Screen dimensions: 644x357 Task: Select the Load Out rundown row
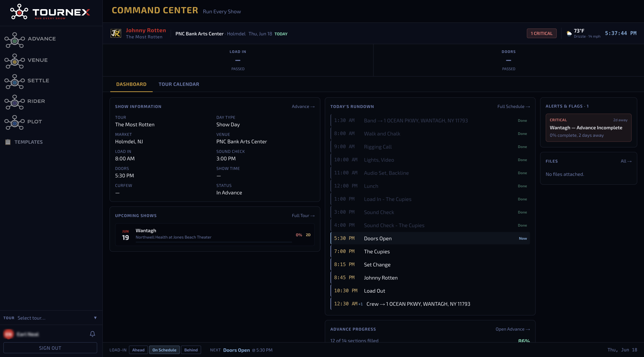[430, 291]
